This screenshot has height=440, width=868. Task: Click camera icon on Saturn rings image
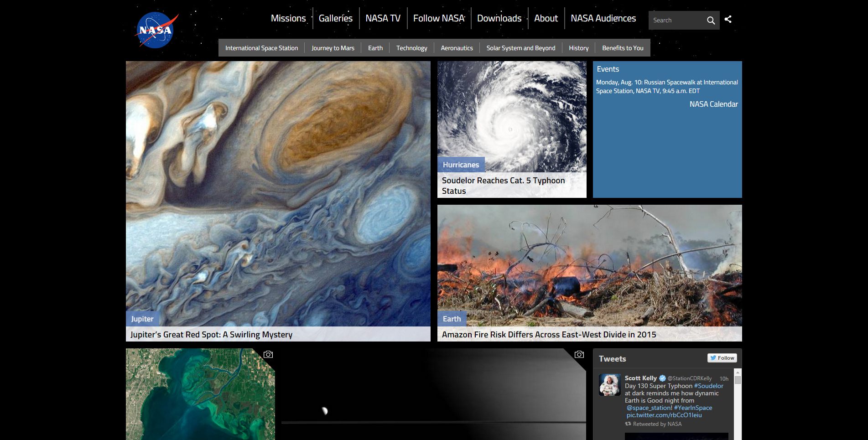click(x=579, y=354)
